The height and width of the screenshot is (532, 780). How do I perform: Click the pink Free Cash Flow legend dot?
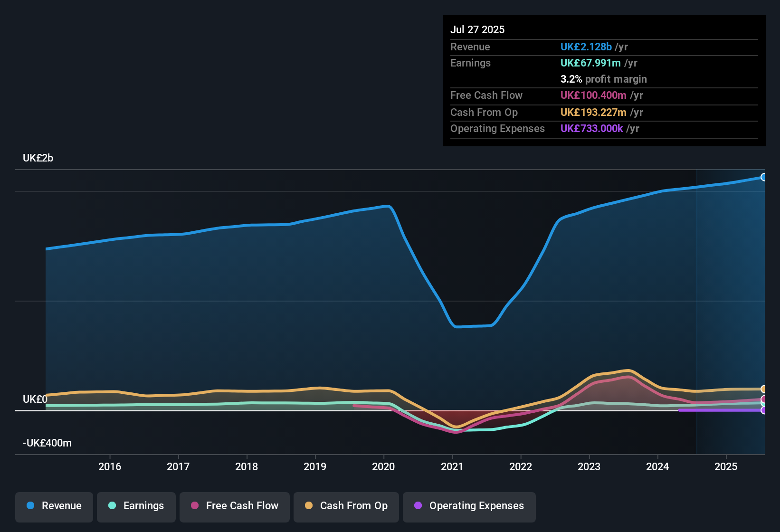tap(195, 506)
